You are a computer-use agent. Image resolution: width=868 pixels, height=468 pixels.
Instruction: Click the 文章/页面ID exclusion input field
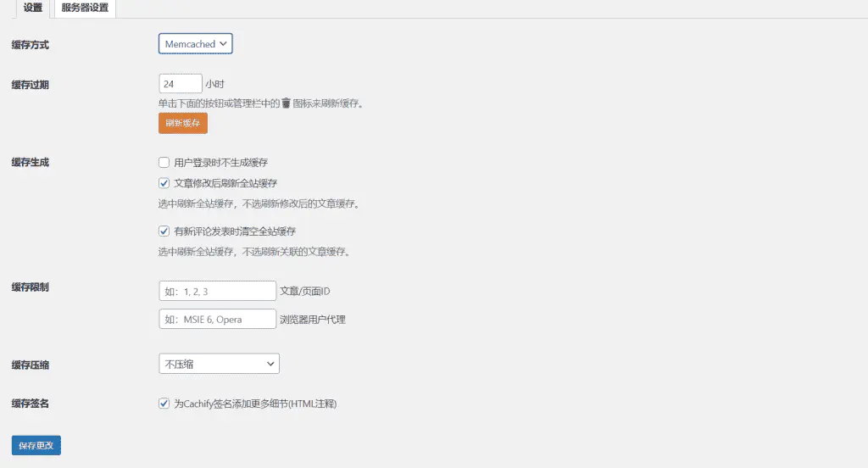[218, 291]
